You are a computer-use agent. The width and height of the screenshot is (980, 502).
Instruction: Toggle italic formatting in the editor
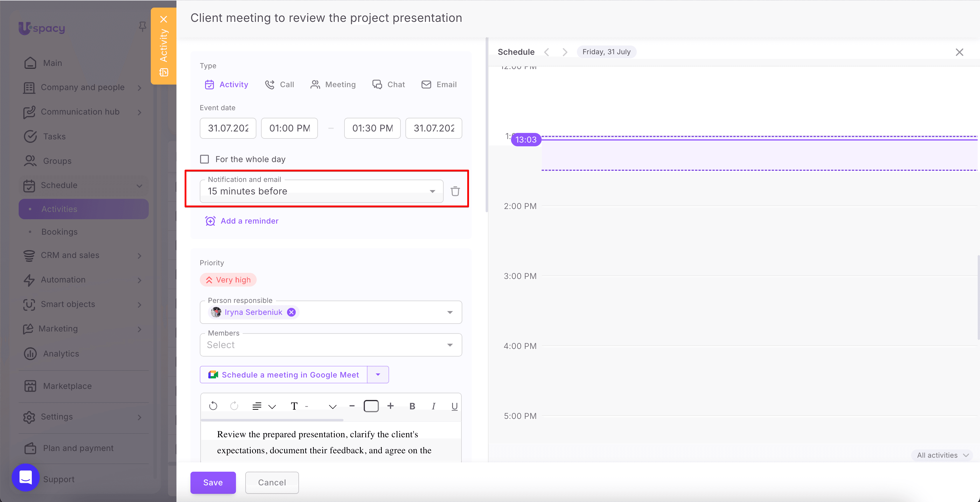[x=433, y=406]
